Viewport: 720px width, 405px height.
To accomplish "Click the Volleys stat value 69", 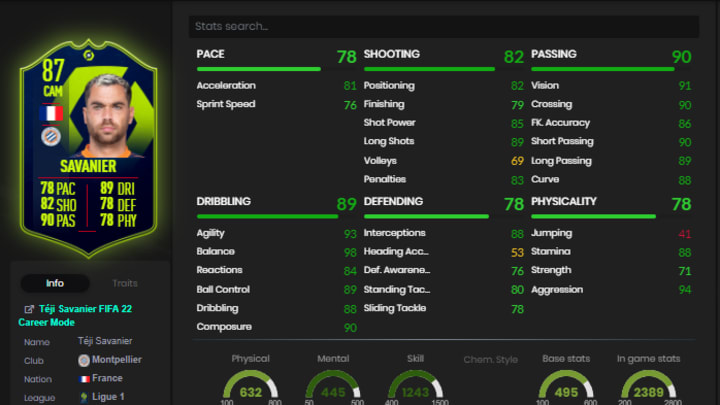I will click(x=518, y=161).
